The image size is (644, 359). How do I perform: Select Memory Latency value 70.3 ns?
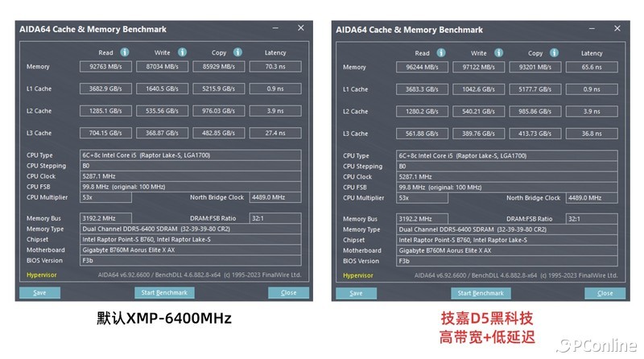click(x=275, y=67)
